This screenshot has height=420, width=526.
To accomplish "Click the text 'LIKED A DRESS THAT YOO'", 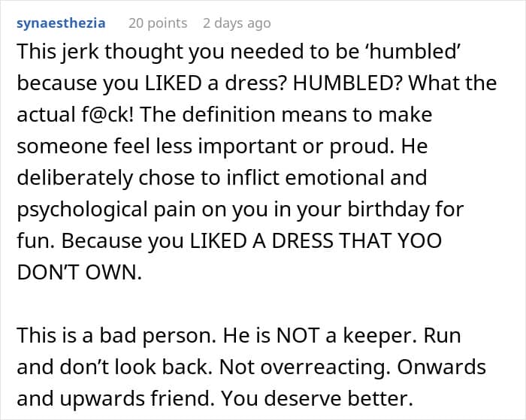I will tap(316, 241).
